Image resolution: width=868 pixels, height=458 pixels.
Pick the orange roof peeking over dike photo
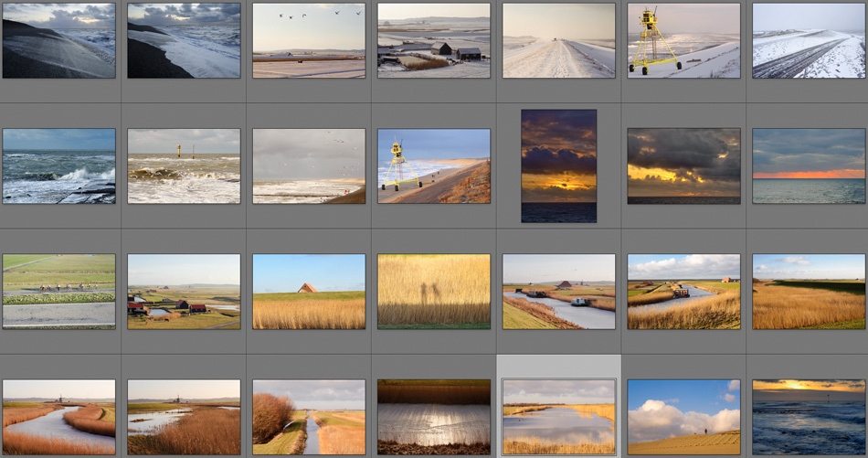[x=309, y=291]
